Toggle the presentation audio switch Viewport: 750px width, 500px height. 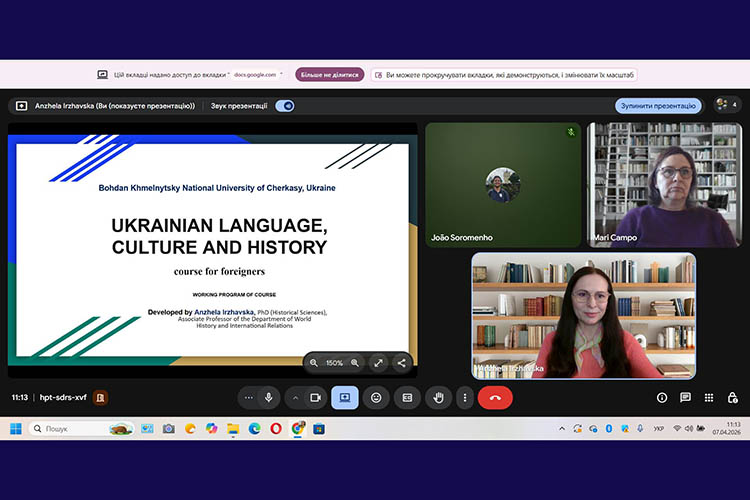(x=284, y=106)
